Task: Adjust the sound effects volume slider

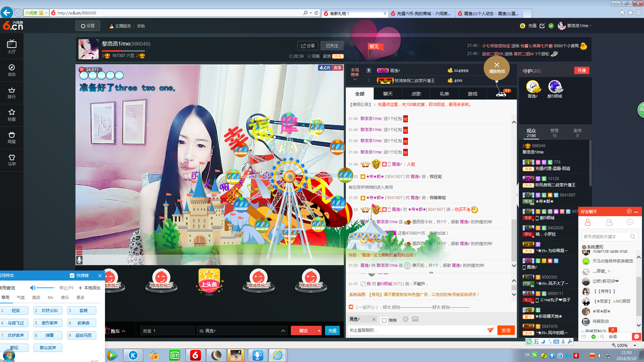Action: point(46,288)
